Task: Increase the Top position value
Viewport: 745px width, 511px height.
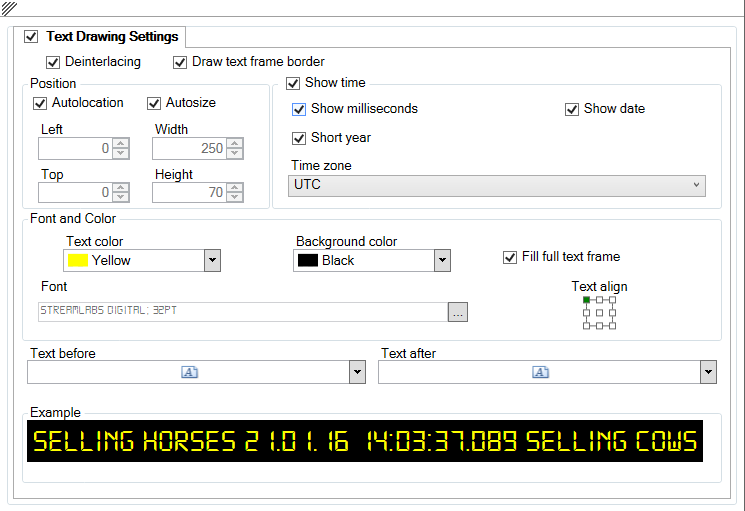Action: (121, 187)
